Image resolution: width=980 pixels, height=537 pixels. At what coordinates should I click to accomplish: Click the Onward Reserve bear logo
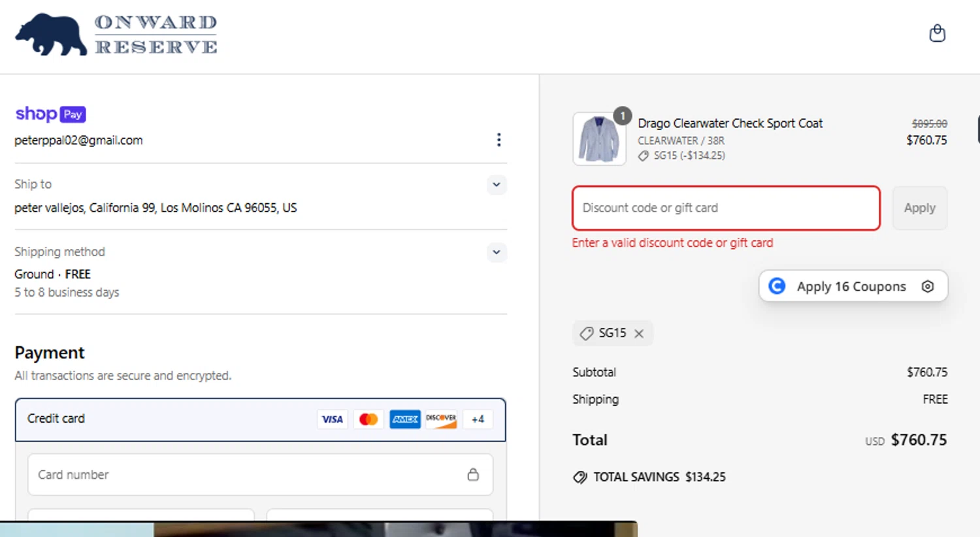pyautogui.click(x=51, y=35)
